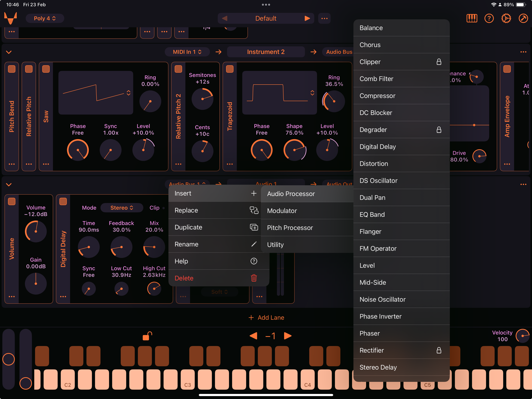Click the Instrument 2 name button

click(266, 52)
